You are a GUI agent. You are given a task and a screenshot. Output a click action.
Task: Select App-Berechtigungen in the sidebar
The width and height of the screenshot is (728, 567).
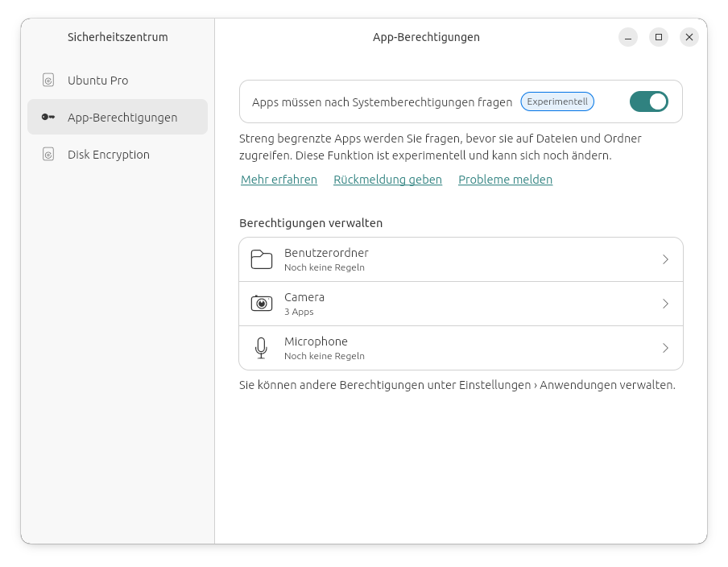[117, 117]
